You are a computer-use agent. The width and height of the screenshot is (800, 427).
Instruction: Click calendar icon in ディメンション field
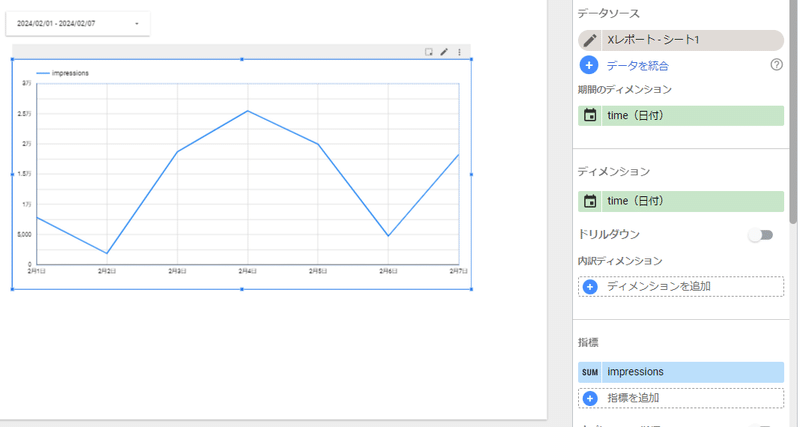tap(590, 202)
